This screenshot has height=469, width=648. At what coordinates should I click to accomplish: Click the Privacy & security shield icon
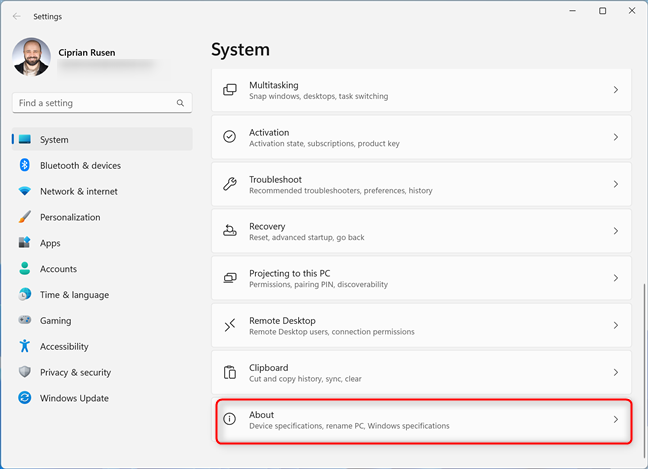tap(25, 372)
